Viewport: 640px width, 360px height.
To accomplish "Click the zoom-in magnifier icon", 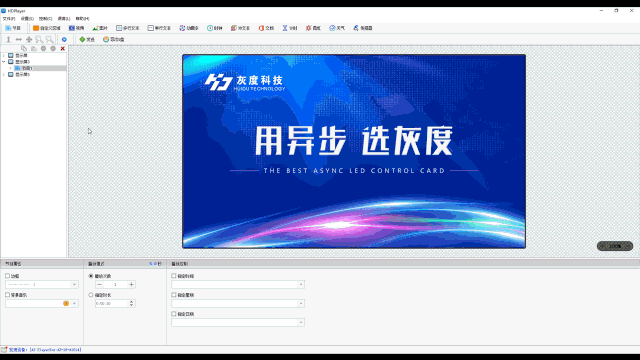I will point(39,39).
